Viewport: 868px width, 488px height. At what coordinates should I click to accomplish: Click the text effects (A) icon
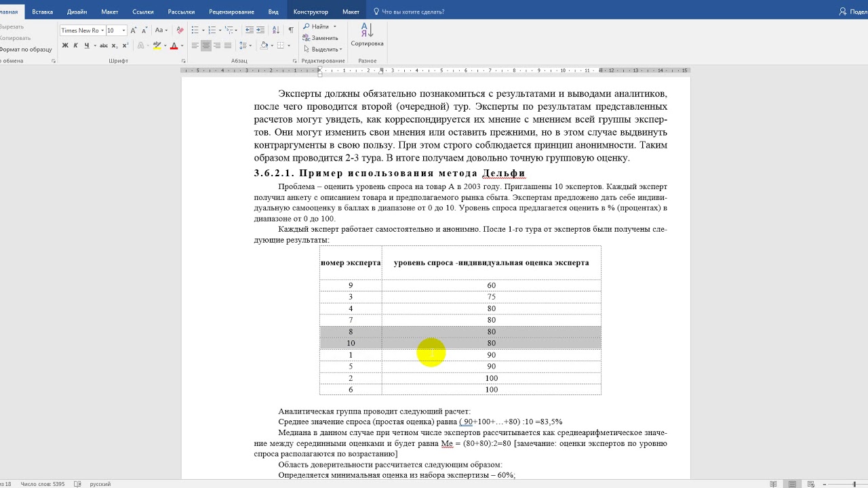(141, 45)
